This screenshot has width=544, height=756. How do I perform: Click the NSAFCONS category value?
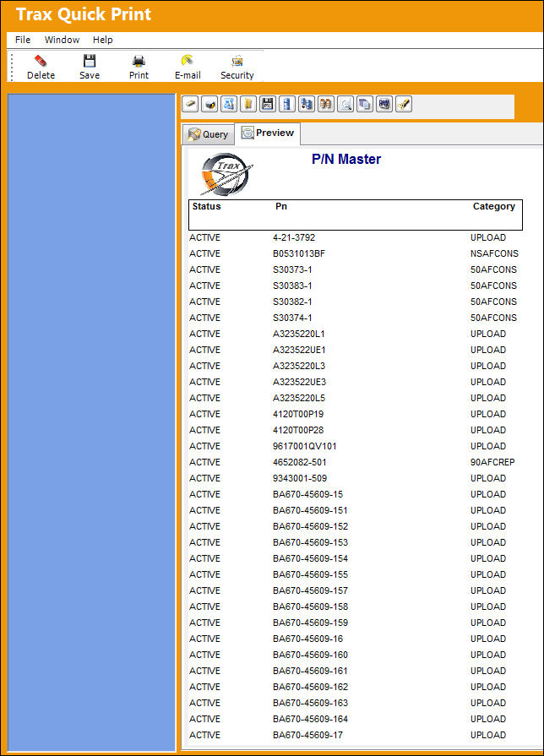tap(494, 253)
